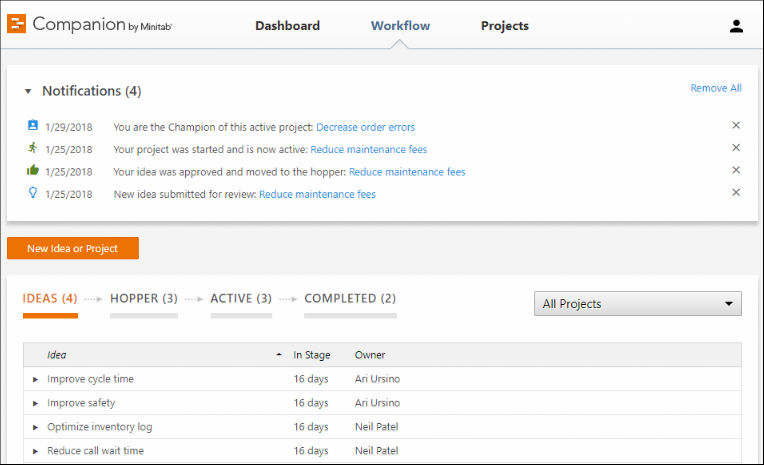Click the Champion badge notification icon

[33, 126]
